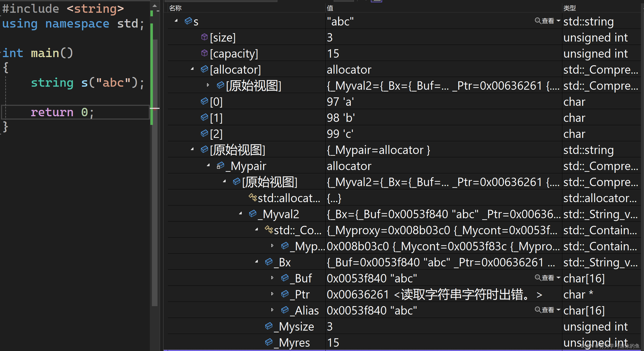
Task: Click the _Ptr field icon
Action: [285, 294]
